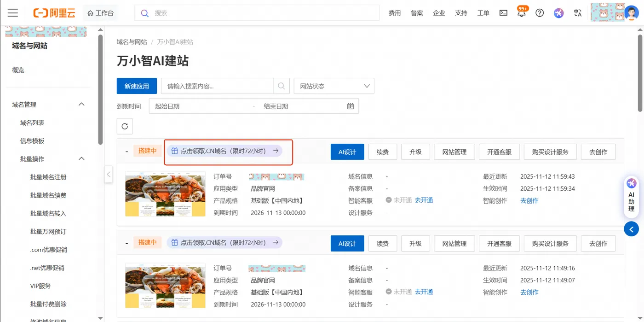Open the date picker calendar icon
This screenshot has height=322, width=644.
(x=350, y=106)
